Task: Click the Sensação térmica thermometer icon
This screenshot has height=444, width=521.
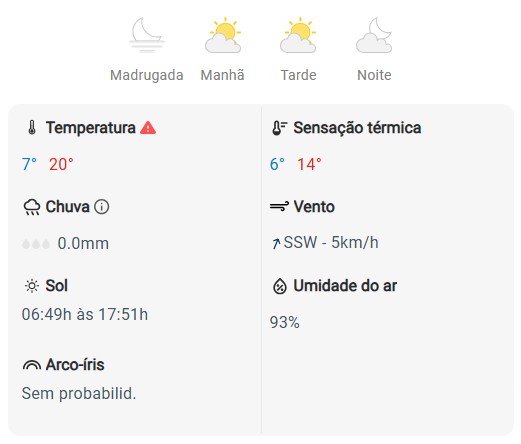Action: click(x=279, y=128)
